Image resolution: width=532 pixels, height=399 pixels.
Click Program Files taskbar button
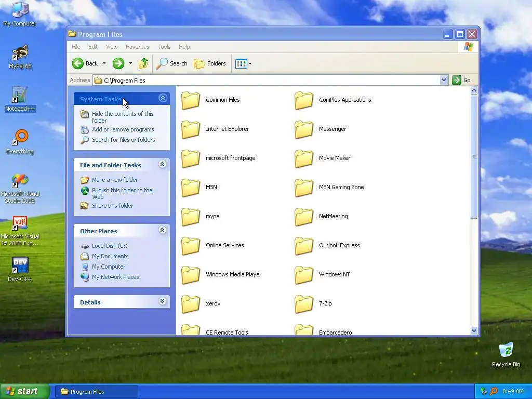pos(96,392)
